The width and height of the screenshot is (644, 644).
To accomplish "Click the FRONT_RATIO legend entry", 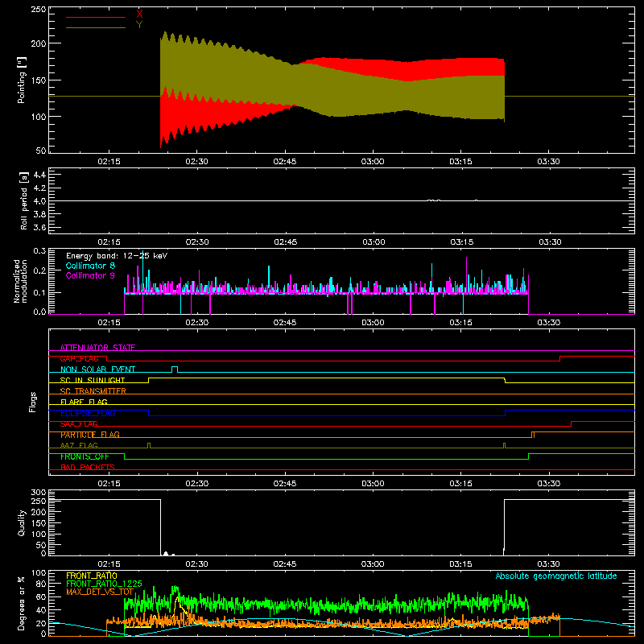I will tap(92, 576).
